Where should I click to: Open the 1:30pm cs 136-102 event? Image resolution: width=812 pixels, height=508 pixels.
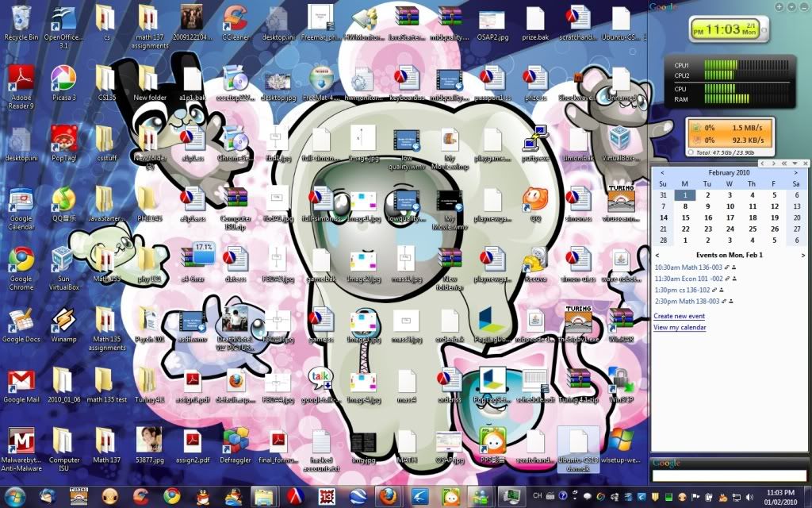682,290
